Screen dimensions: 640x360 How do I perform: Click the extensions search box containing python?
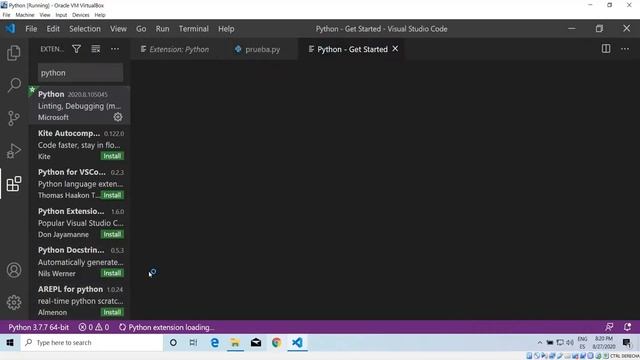coord(80,73)
